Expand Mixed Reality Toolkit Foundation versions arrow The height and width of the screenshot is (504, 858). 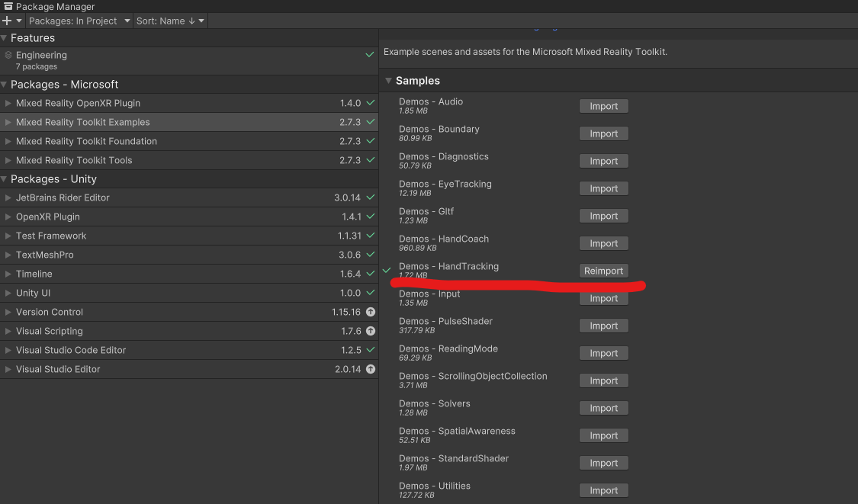pyautogui.click(x=8, y=141)
